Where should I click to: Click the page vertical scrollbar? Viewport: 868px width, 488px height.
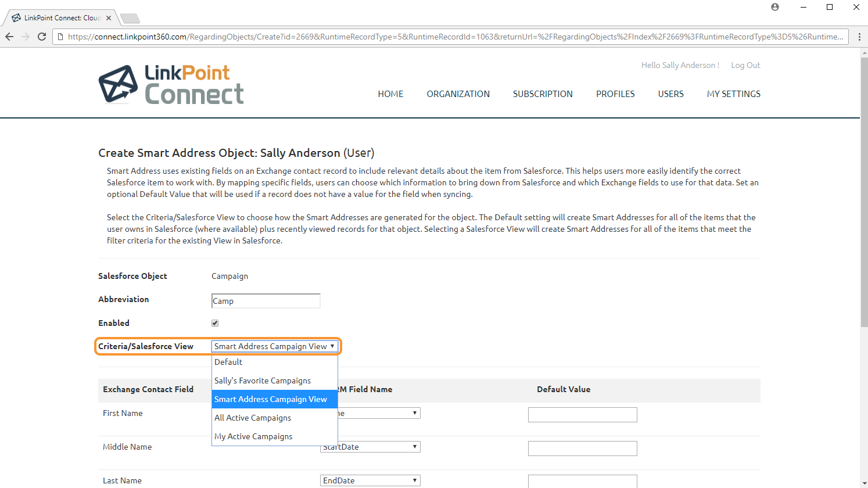pos(864,192)
